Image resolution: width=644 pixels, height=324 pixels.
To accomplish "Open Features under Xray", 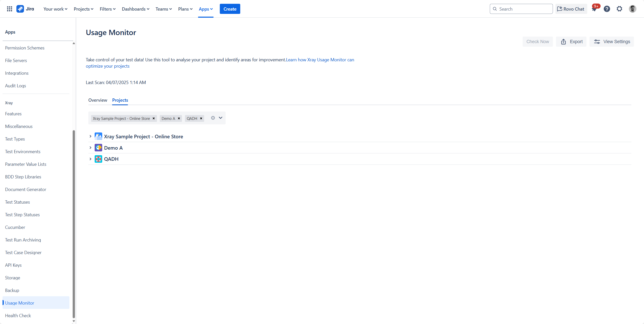I will [x=13, y=114].
